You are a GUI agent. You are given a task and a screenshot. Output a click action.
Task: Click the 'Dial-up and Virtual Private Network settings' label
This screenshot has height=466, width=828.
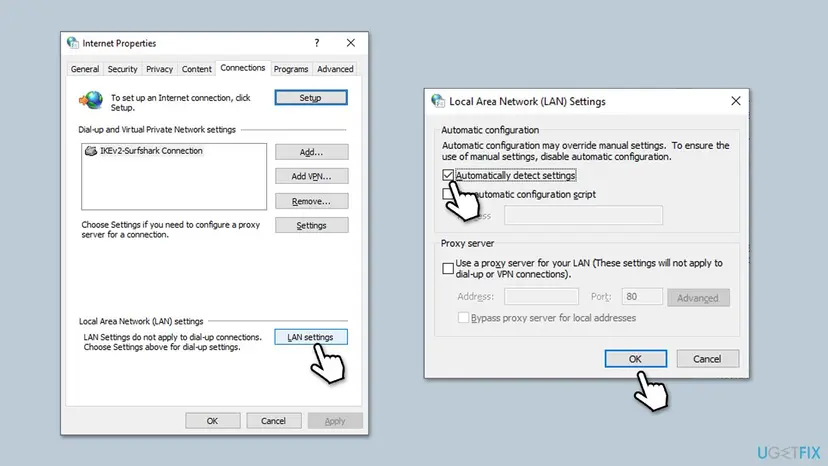[x=157, y=129]
